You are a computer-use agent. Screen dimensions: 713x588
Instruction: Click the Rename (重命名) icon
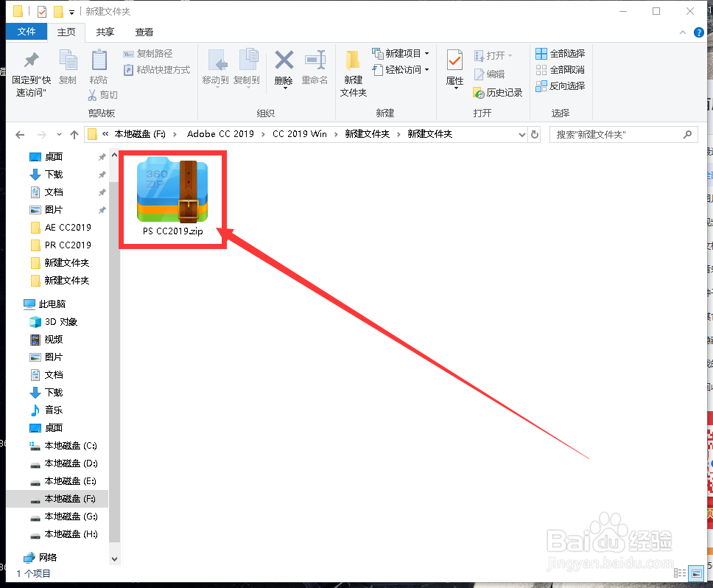(315, 60)
